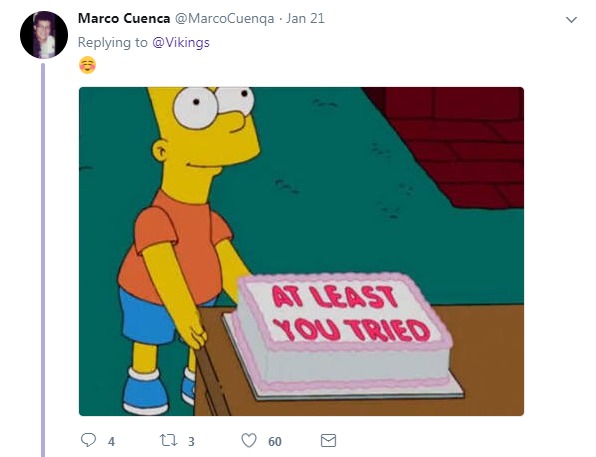Image resolution: width=596 pixels, height=457 pixels.
Task: Click the Marco Cuenca display name
Action: 124,18
